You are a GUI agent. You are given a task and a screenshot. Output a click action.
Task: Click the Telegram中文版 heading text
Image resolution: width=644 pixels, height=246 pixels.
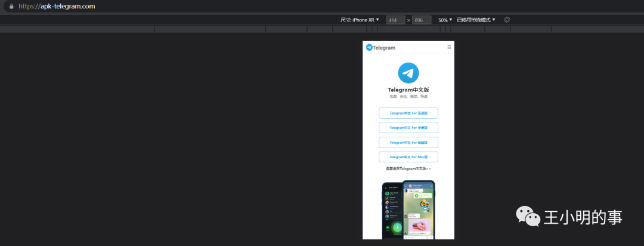pos(408,90)
